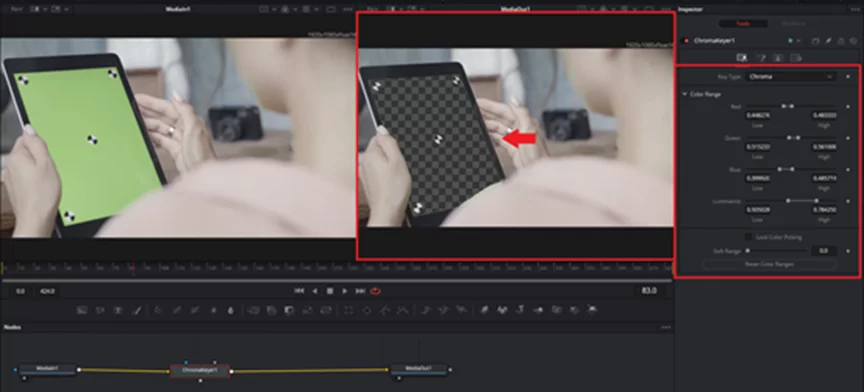Enable the Lock Color Picking checkbox
Image resolution: width=864 pixels, height=392 pixels.
click(x=748, y=237)
